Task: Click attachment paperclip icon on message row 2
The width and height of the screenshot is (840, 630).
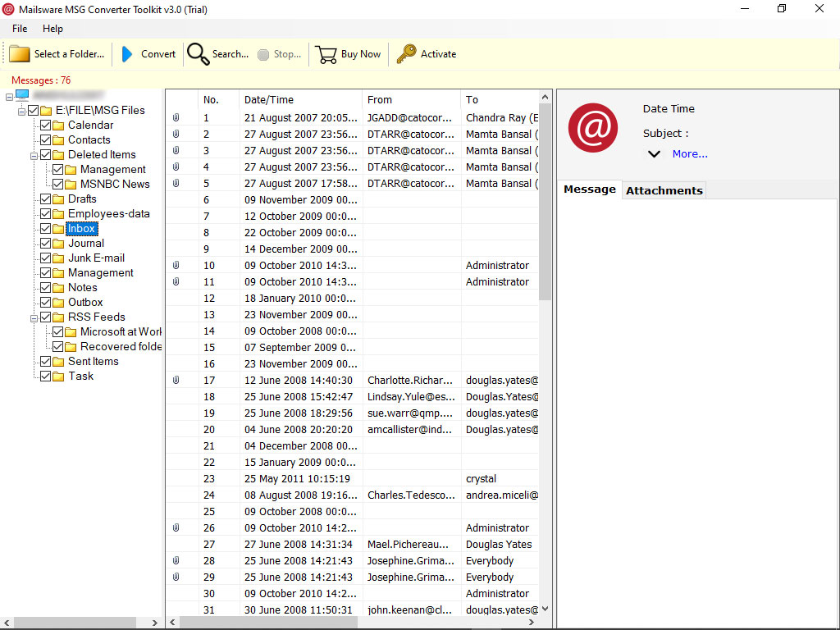Action: click(x=176, y=134)
